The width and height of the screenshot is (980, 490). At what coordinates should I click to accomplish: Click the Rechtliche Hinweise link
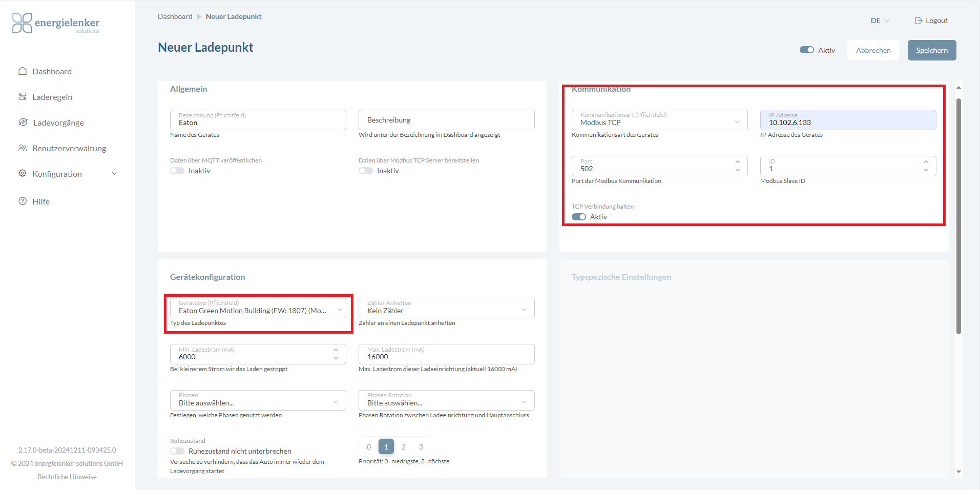pos(67,477)
